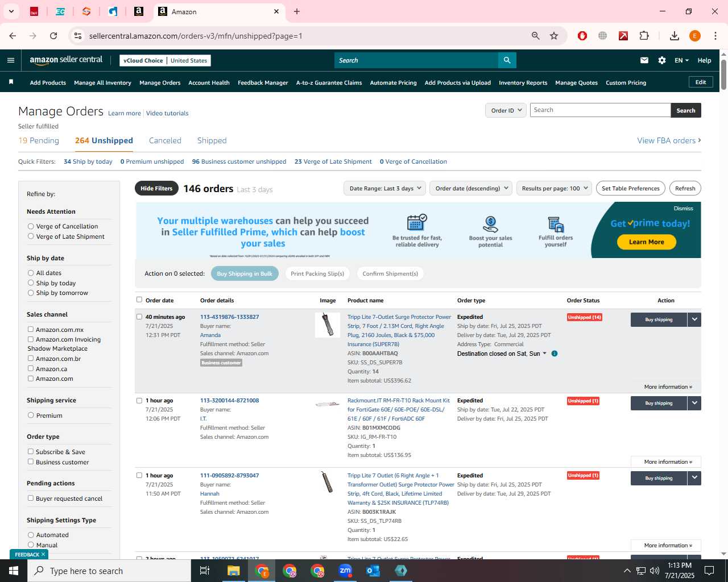Open Outlook from the taskbar
The width and height of the screenshot is (728, 582).
[373, 571]
